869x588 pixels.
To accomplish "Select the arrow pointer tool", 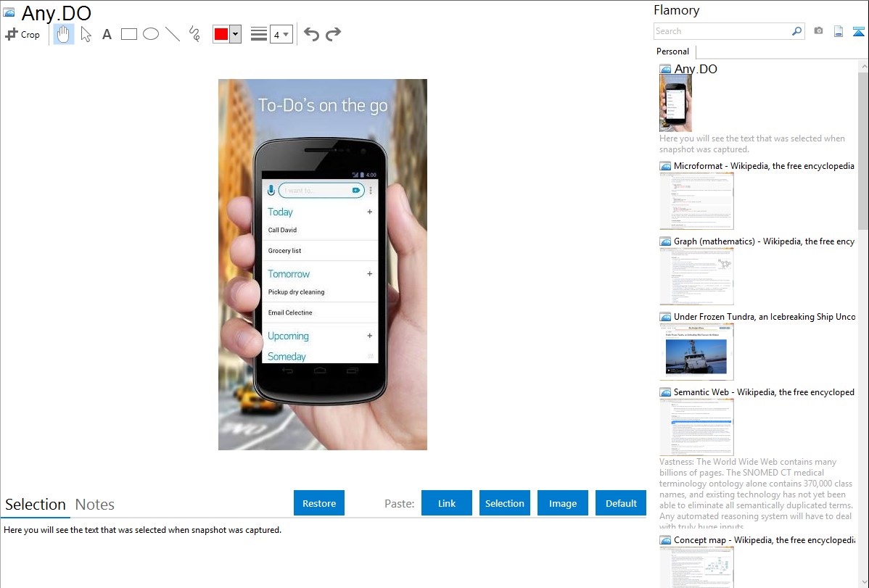I will pyautogui.click(x=86, y=34).
